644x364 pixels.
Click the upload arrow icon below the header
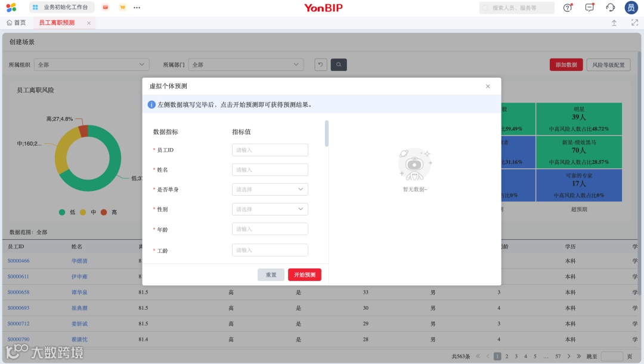(x=614, y=23)
